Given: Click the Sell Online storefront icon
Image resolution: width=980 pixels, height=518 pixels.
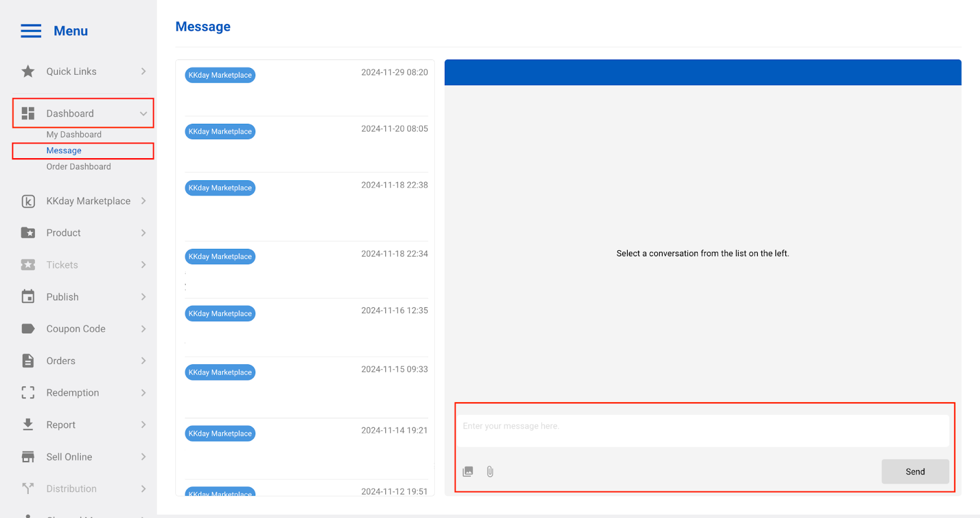Looking at the screenshot, I should point(28,457).
